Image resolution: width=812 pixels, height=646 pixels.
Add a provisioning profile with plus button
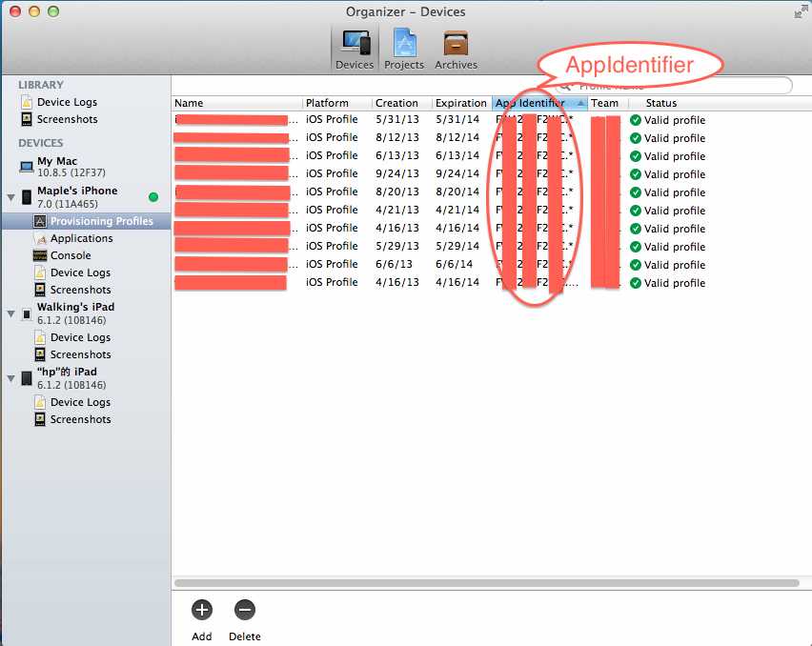202,610
